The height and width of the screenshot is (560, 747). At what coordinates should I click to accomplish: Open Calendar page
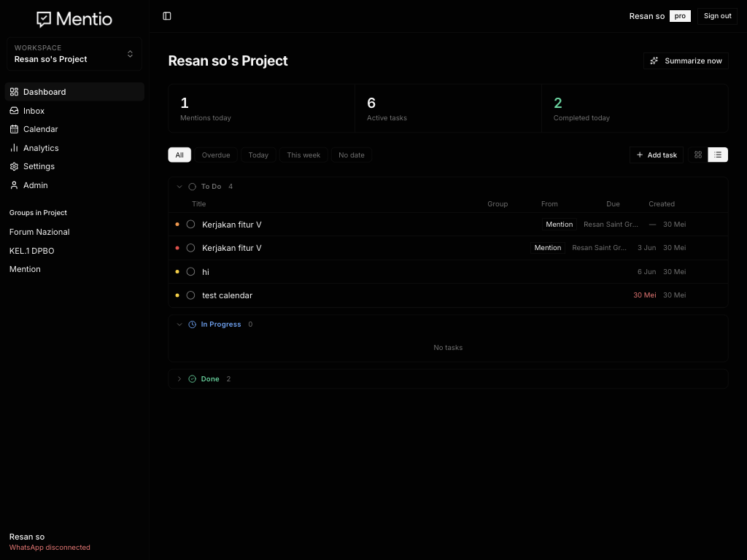74,129
